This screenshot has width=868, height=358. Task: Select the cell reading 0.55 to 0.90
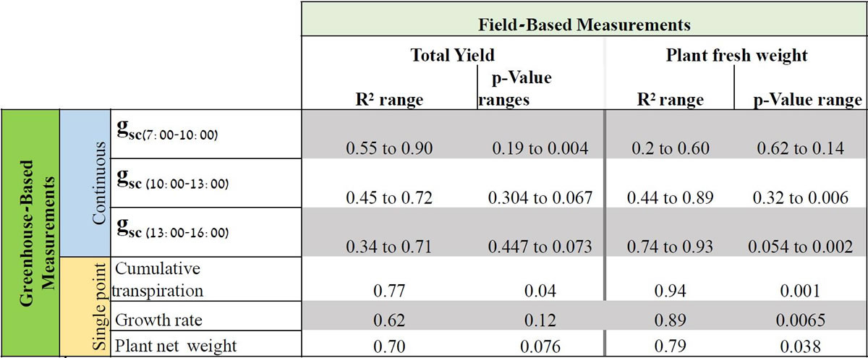click(389, 149)
